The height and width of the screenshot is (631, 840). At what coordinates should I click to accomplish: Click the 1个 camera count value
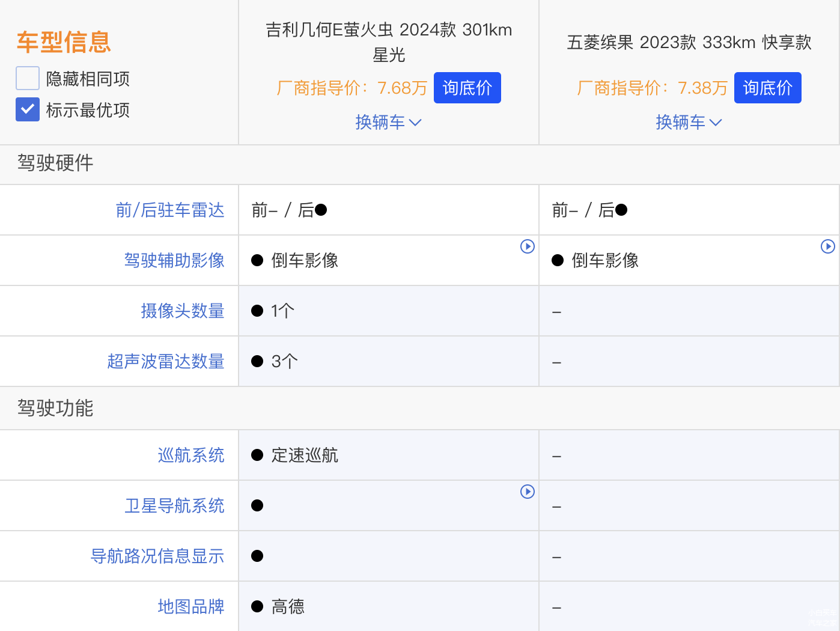point(282,311)
